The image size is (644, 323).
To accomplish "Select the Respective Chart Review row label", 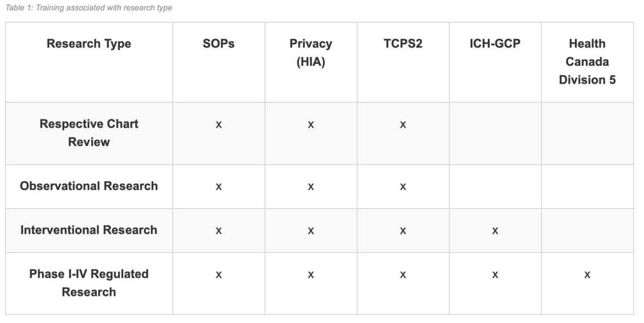I will [x=89, y=133].
